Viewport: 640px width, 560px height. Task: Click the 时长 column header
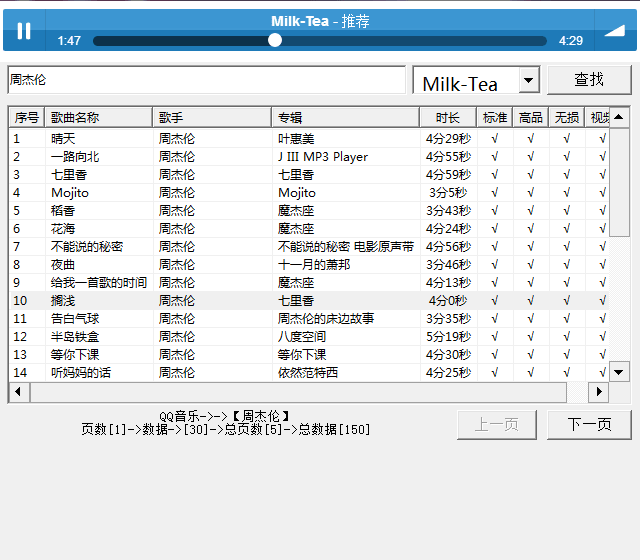tap(447, 118)
